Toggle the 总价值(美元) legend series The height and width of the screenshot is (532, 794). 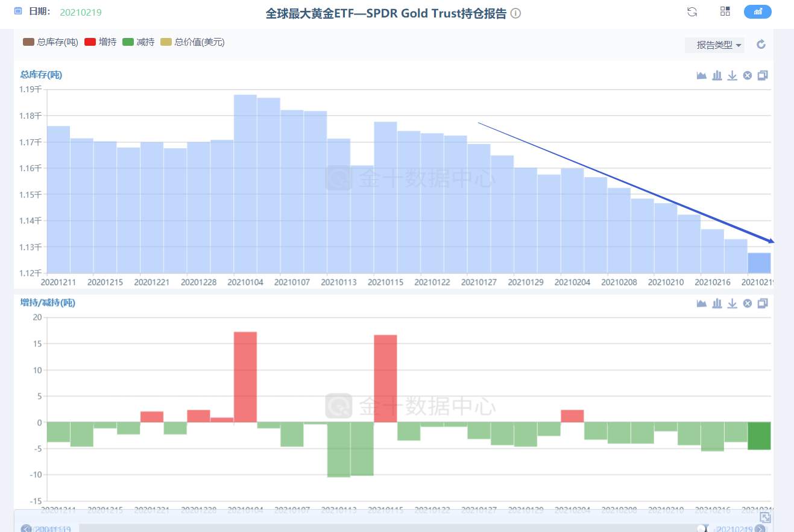[192, 42]
